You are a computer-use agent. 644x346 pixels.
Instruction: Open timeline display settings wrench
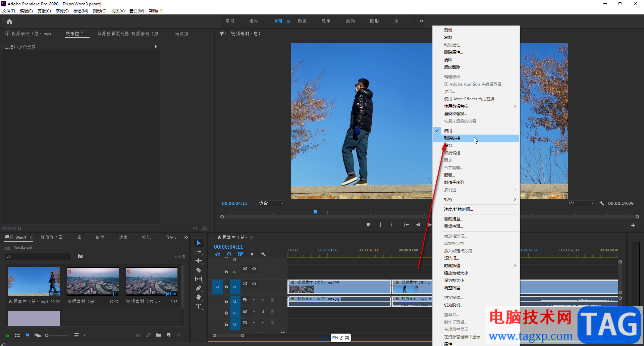coord(263,254)
